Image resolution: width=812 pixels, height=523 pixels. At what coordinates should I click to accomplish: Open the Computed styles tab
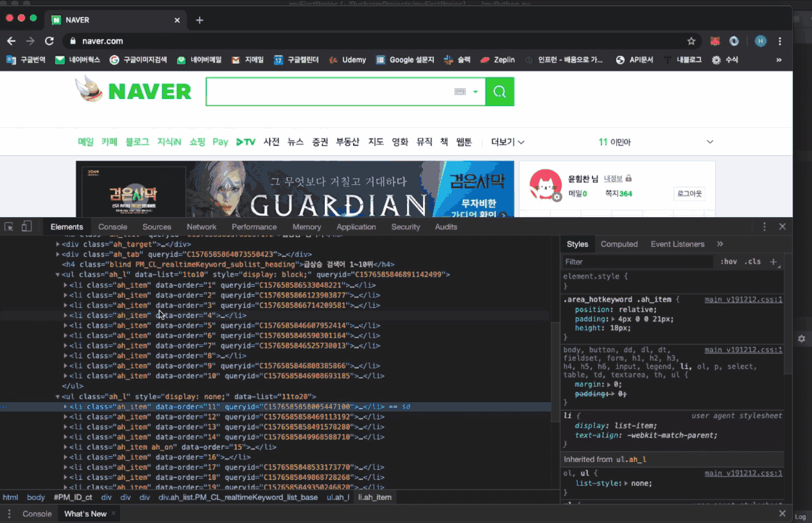coord(619,244)
